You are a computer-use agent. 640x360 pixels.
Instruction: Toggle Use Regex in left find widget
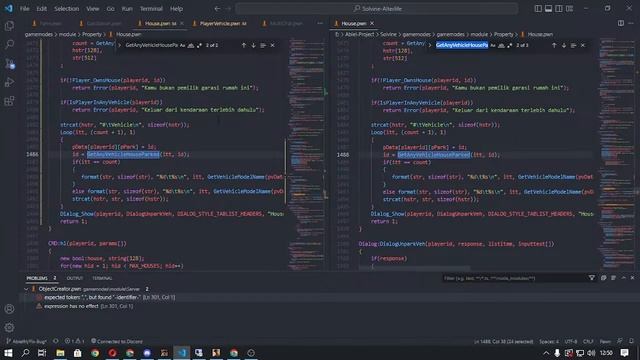tap(199, 45)
